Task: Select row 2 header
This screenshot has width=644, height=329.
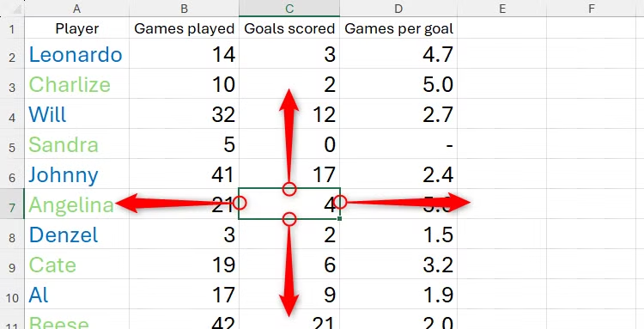Action: (12, 53)
